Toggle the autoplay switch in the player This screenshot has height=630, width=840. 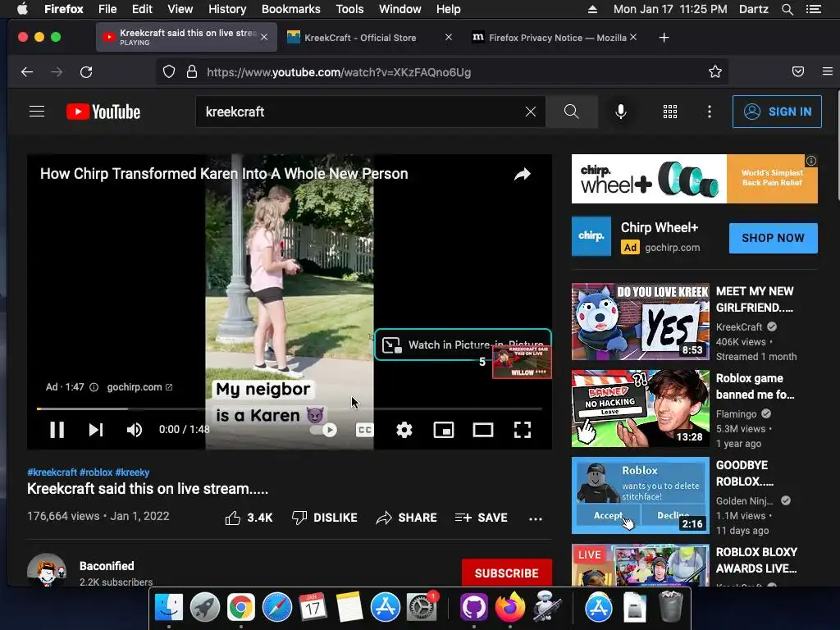323,430
